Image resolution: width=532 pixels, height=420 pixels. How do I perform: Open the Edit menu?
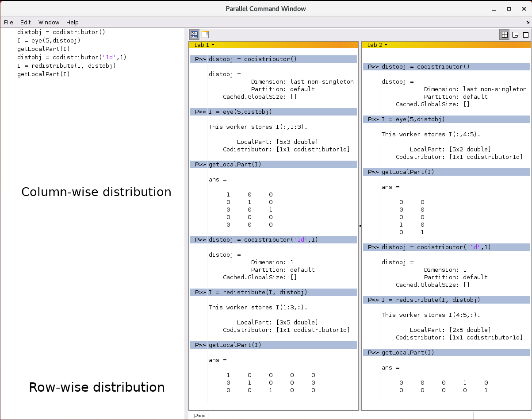26,22
